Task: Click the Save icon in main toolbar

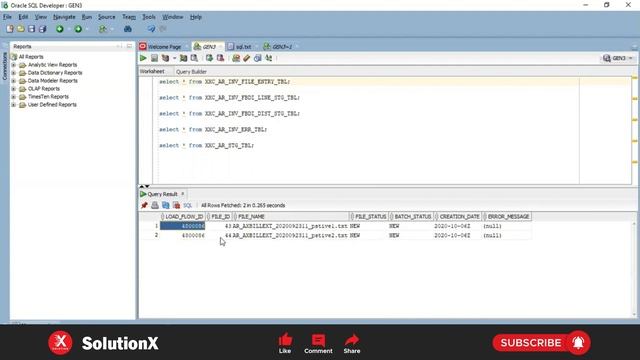Action: (31, 29)
